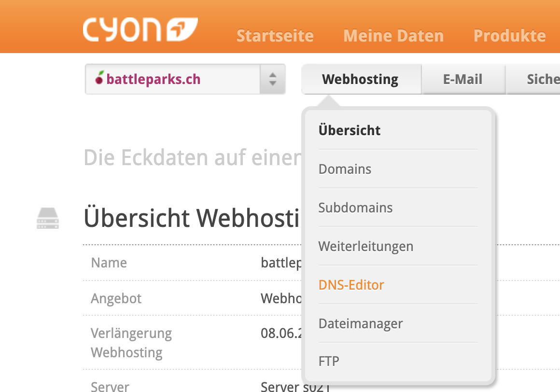560x392 pixels.
Task: Click the Übersicht Webhosting heading
Action: 192,218
